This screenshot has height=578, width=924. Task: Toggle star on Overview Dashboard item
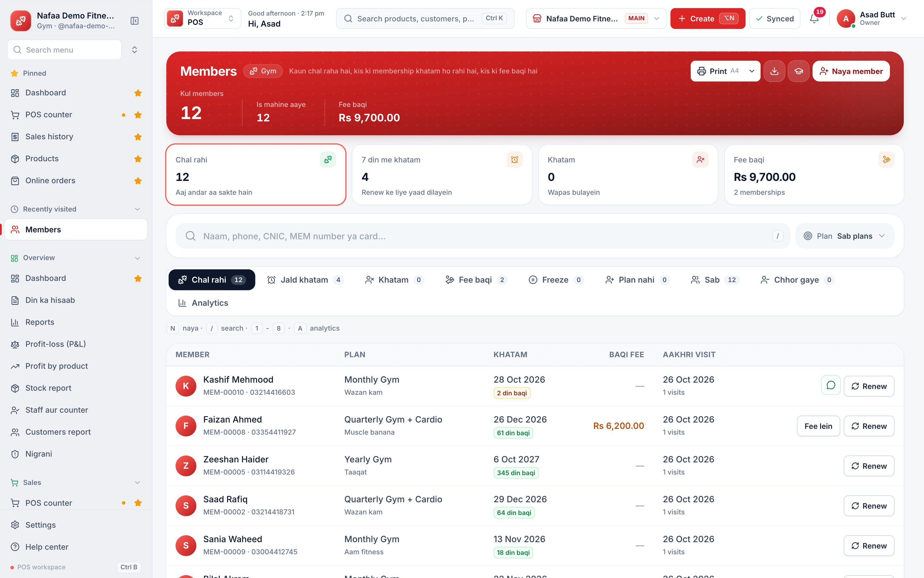point(138,278)
